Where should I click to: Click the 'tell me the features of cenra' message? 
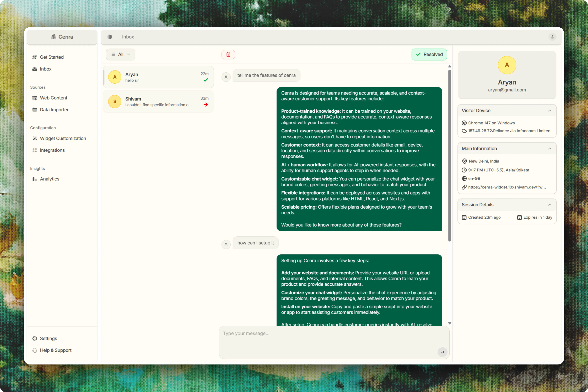(266, 75)
